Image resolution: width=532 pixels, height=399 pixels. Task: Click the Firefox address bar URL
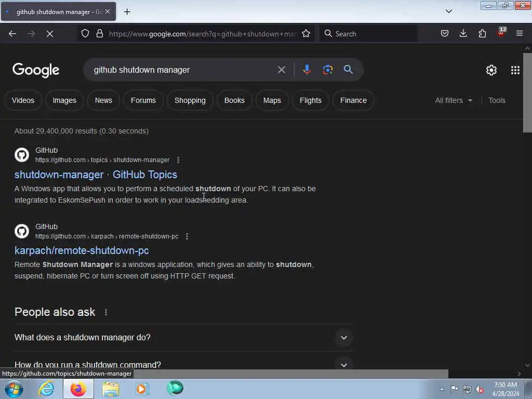coord(203,34)
